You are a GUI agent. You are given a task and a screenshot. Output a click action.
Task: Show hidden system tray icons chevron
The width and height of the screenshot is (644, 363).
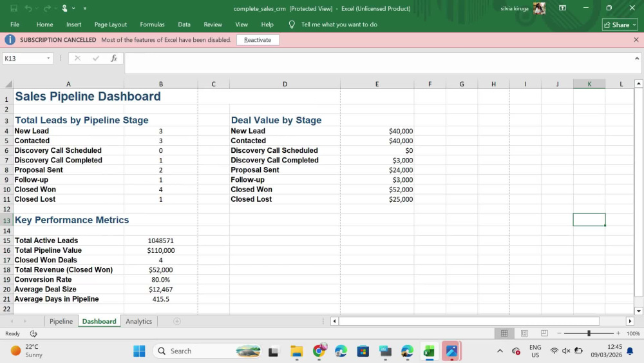500,351
